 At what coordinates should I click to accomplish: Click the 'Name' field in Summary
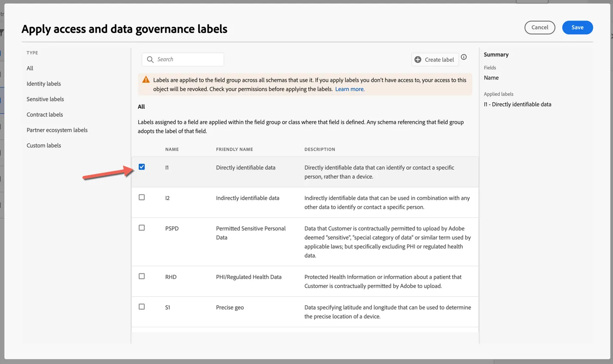point(491,78)
